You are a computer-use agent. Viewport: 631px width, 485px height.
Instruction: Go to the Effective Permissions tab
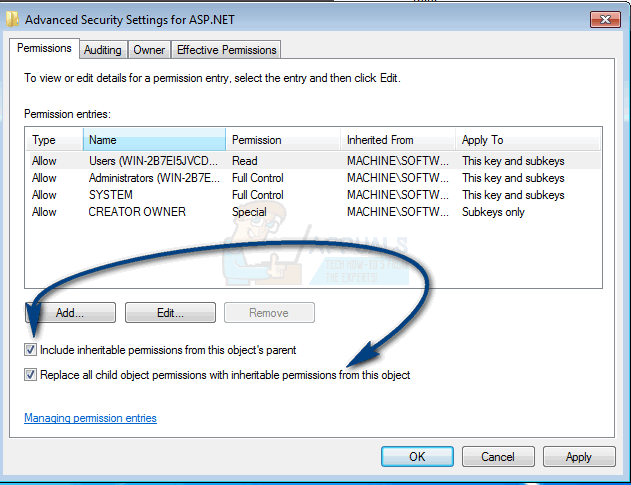[227, 49]
